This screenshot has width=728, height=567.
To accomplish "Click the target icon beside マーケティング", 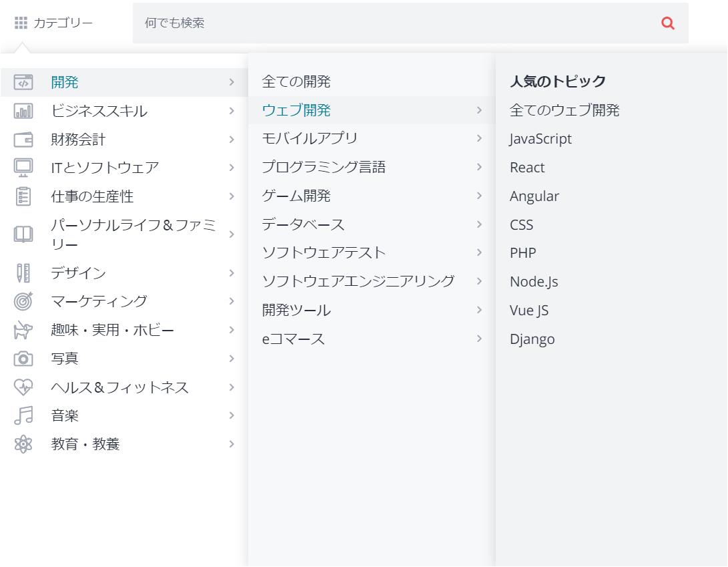I will 23,301.
